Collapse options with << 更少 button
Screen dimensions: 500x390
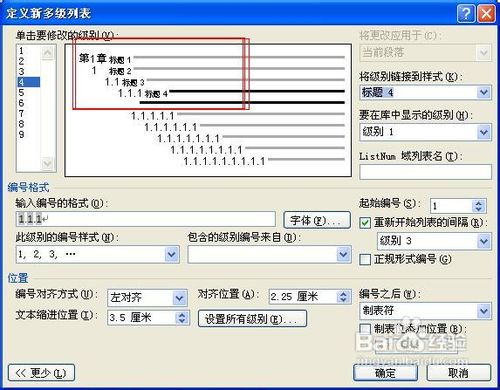41,373
